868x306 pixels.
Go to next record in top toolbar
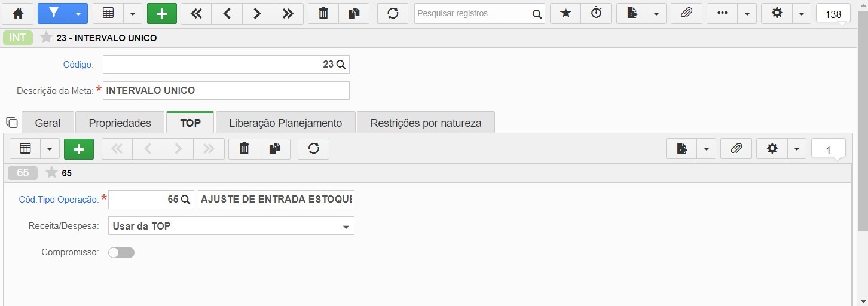pyautogui.click(x=257, y=13)
